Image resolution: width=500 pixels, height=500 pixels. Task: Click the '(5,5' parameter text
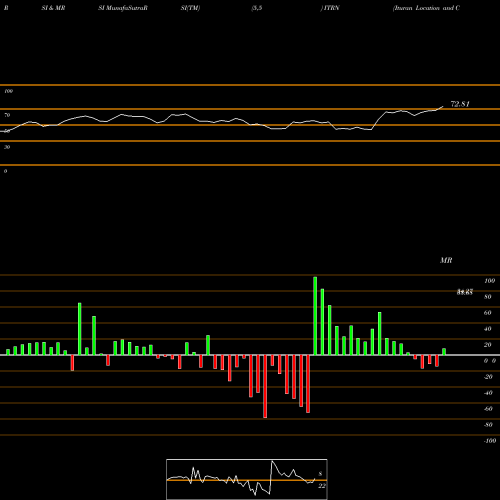pyautogui.click(x=257, y=8)
